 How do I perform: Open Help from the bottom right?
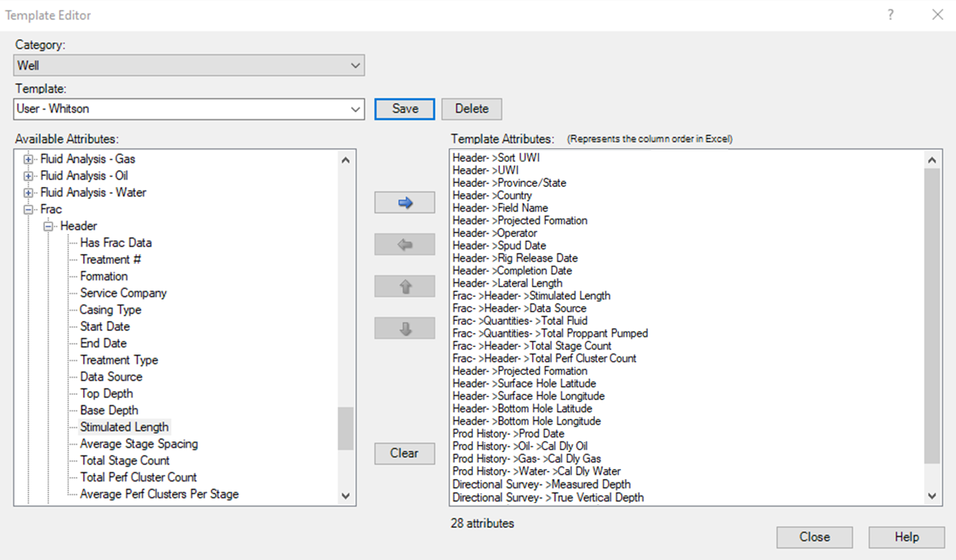coord(906,537)
